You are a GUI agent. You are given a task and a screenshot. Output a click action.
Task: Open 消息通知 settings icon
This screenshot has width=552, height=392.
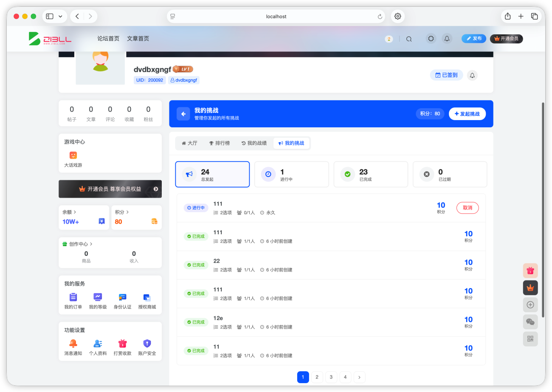[73, 343]
